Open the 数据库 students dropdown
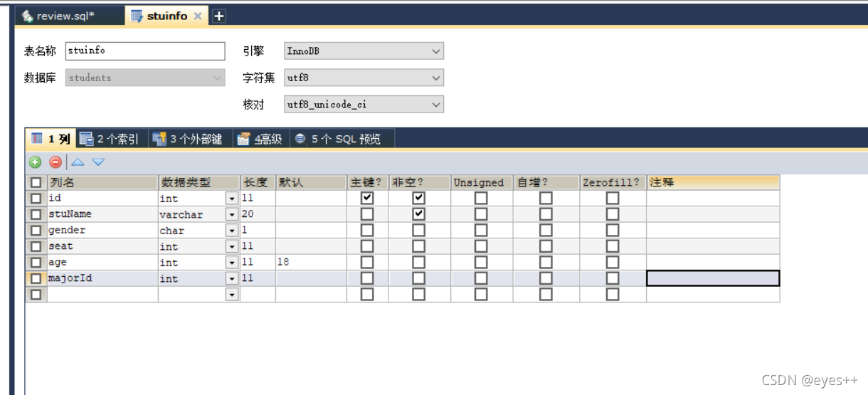The width and height of the screenshot is (868, 395). click(145, 78)
